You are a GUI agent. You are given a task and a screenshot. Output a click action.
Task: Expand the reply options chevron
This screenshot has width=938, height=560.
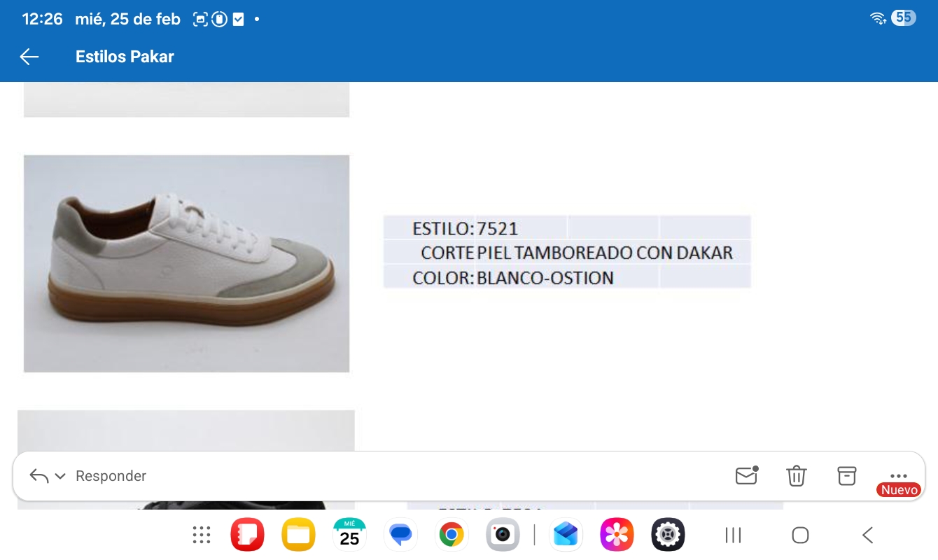pyautogui.click(x=60, y=476)
